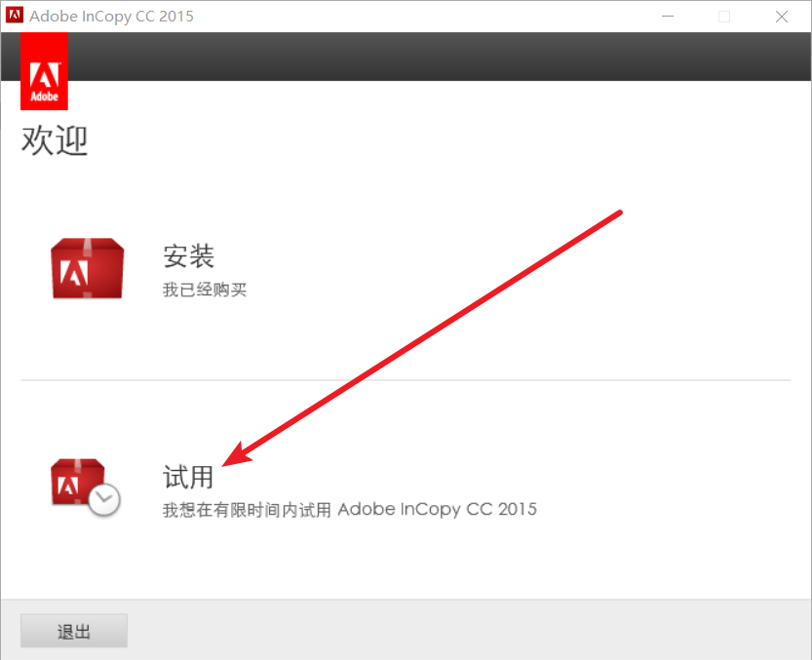This screenshot has width=812, height=660.
Task: Click the Adobe logo in the header
Action: [x=44, y=71]
